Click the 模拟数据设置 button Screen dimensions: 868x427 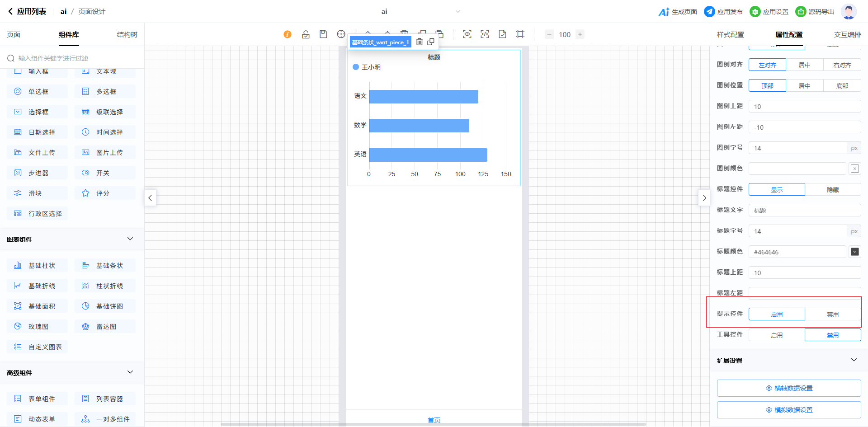point(789,410)
